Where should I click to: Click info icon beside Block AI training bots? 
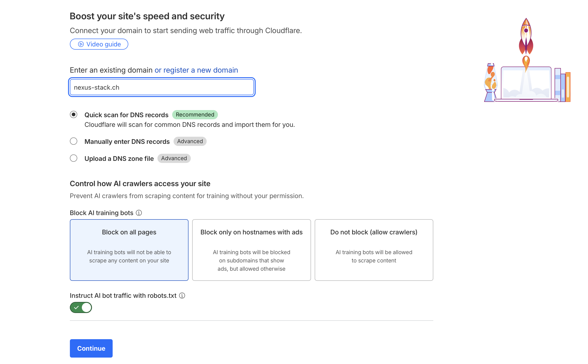pos(139,213)
